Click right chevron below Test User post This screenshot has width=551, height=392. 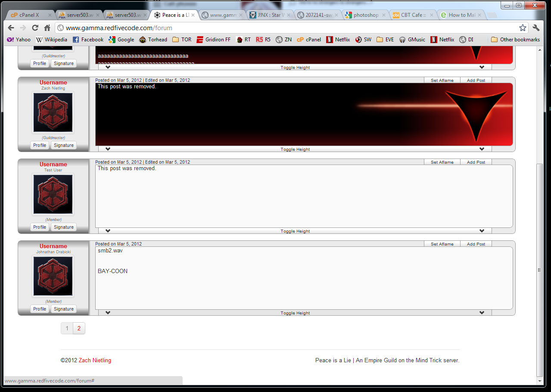click(482, 231)
